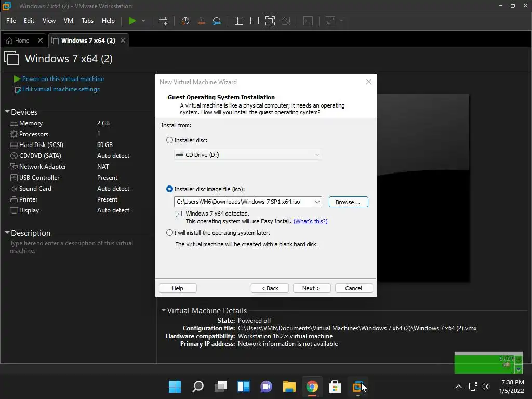
Task: Open the Windows Start menu
Action: (175, 387)
